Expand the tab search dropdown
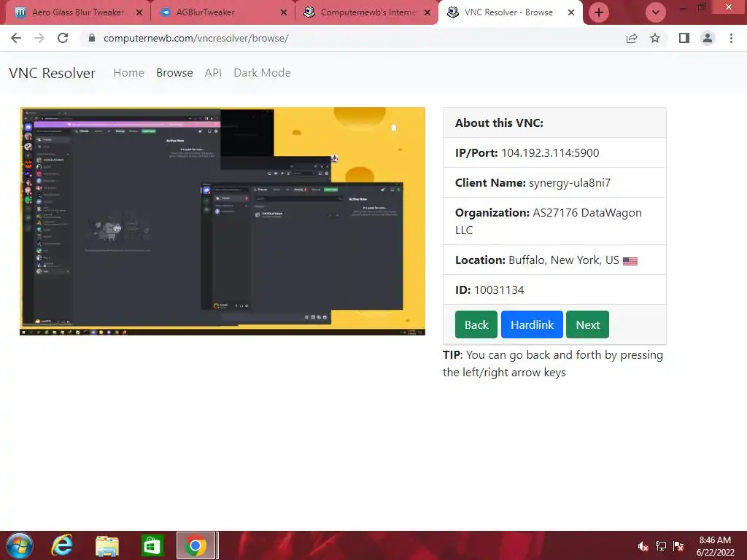 [x=656, y=12]
